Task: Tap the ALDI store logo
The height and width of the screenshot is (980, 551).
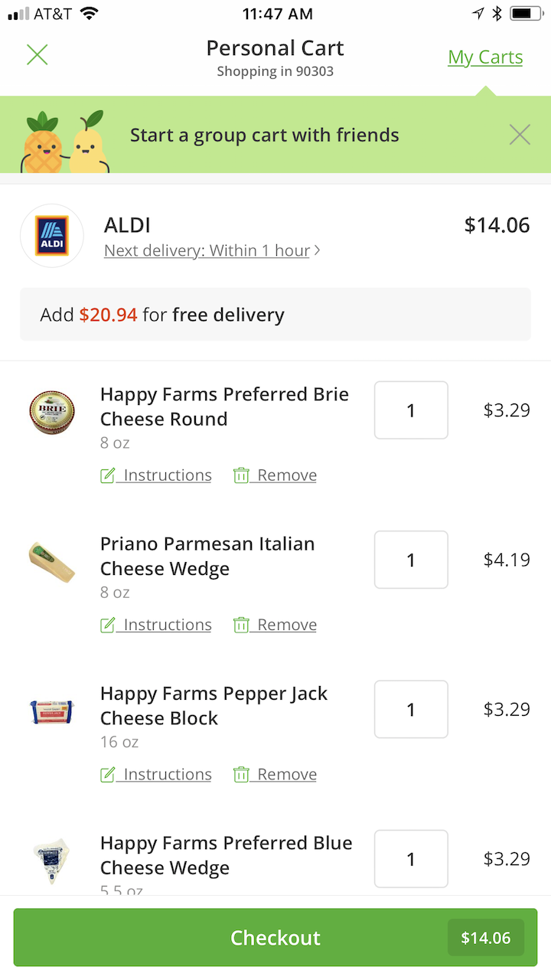Action: click(x=52, y=236)
